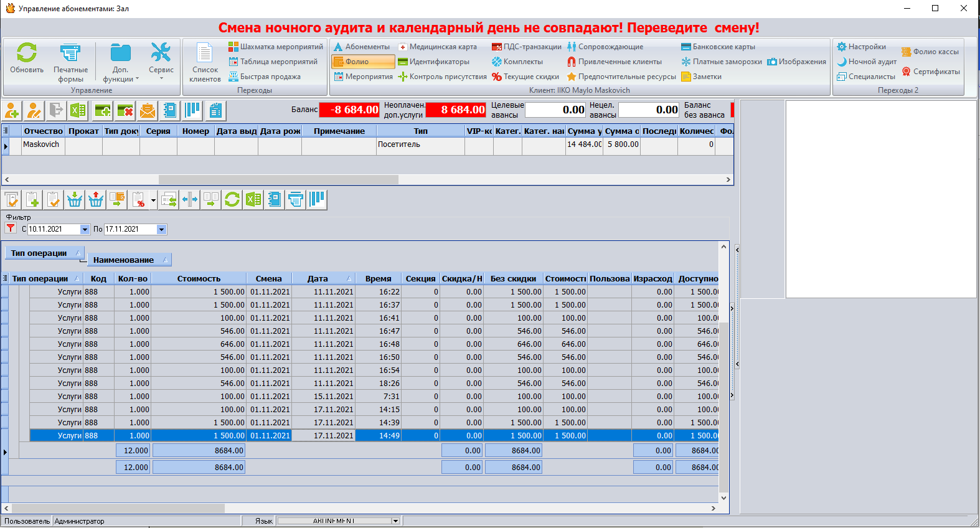Click the edit client pencil icon

tap(34, 111)
